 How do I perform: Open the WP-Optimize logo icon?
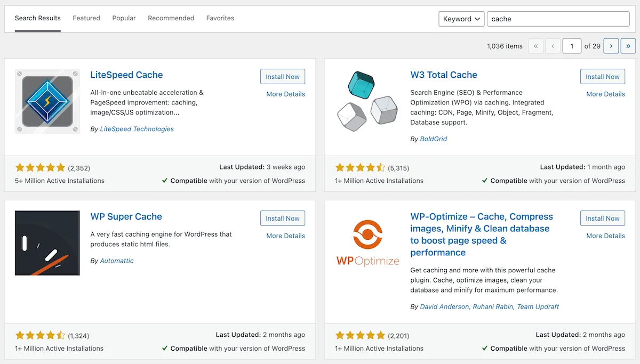pyautogui.click(x=367, y=243)
